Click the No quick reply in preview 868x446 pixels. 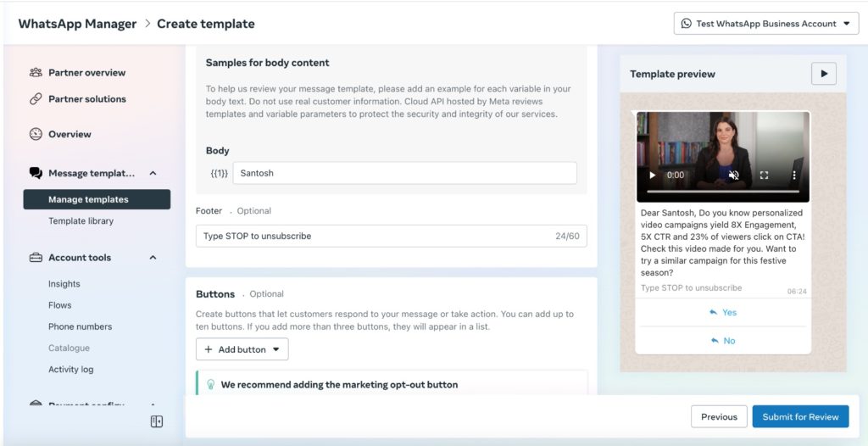tap(723, 341)
